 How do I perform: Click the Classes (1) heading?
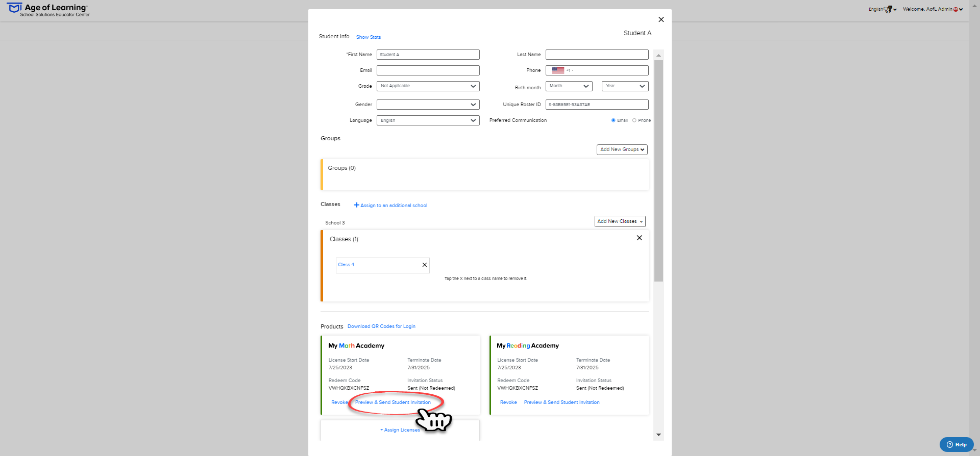345,239
